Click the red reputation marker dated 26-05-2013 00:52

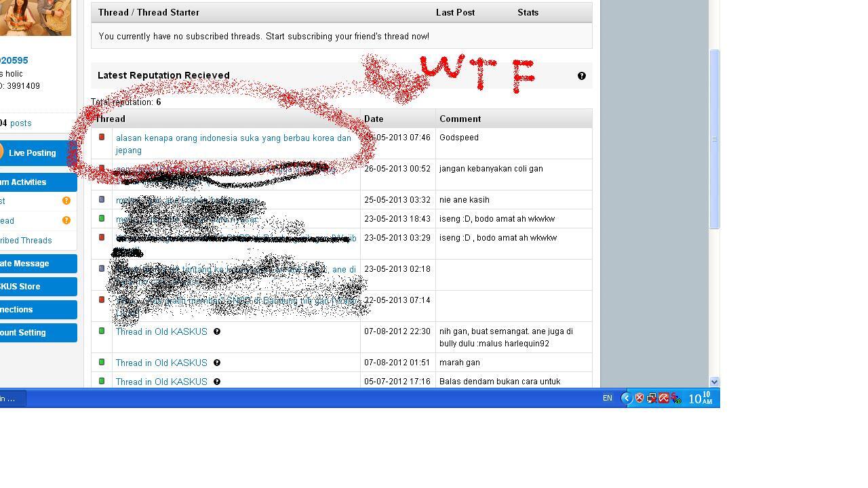(x=102, y=168)
